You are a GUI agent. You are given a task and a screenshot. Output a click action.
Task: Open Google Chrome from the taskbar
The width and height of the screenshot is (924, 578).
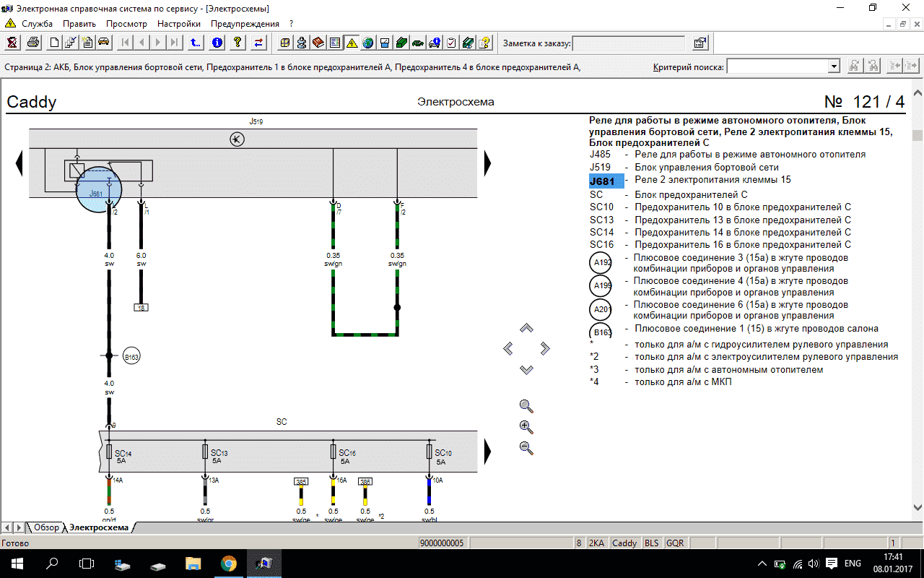tap(228, 563)
